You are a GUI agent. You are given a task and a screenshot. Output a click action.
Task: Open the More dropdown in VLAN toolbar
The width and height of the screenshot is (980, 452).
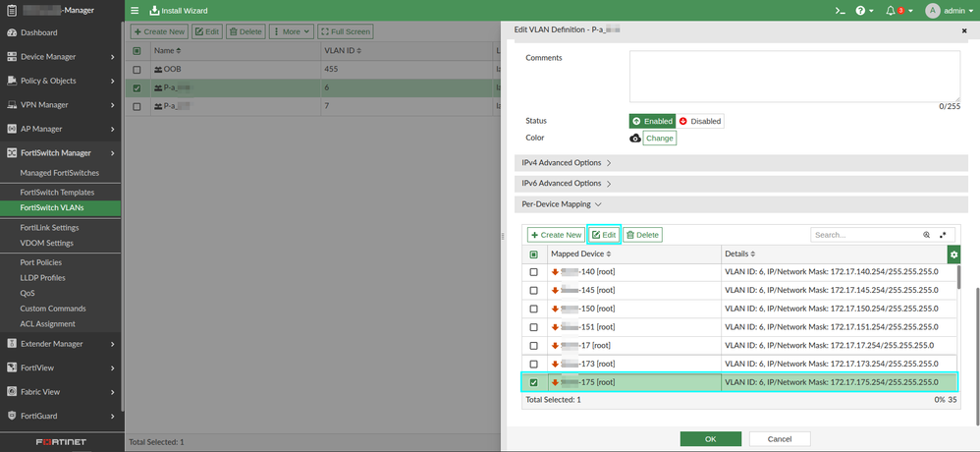click(292, 31)
